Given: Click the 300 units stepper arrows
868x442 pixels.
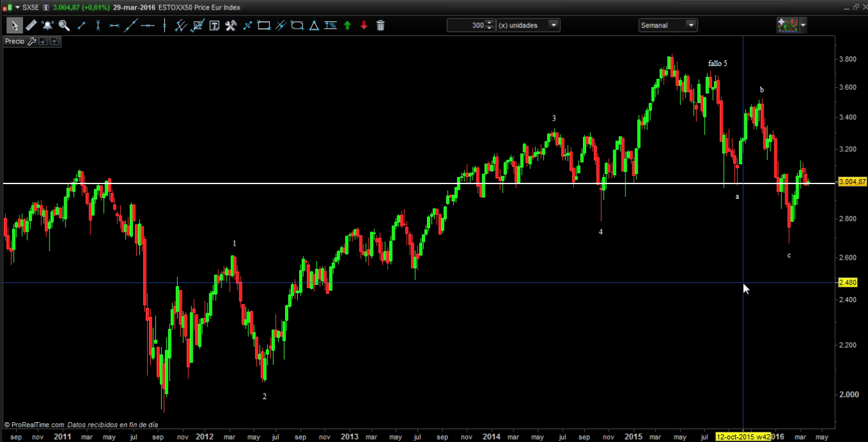Looking at the screenshot, I should pyautogui.click(x=490, y=25).
